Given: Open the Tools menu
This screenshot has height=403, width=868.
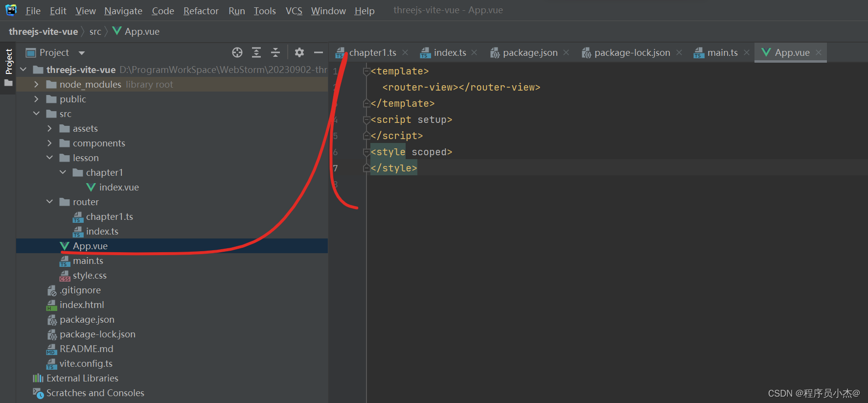Looking at the screenshot, I should (265, 11).
